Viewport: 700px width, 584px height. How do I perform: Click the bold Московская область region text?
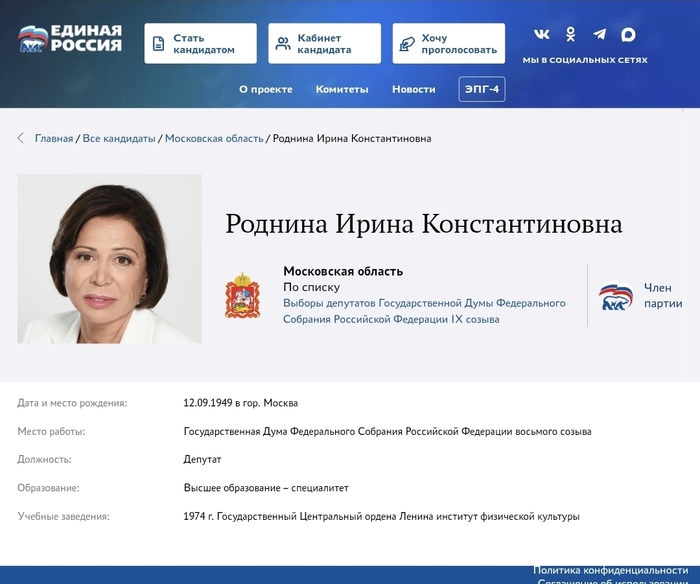(343, 271)
